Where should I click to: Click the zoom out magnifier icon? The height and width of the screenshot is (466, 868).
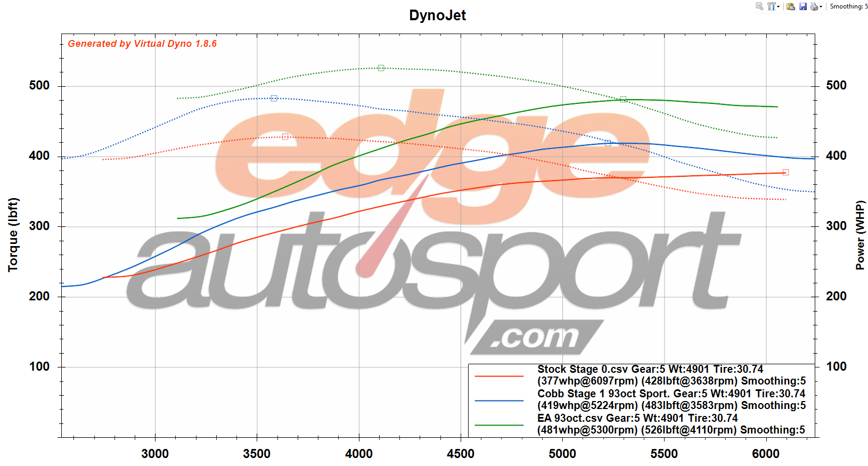point(759,6)
